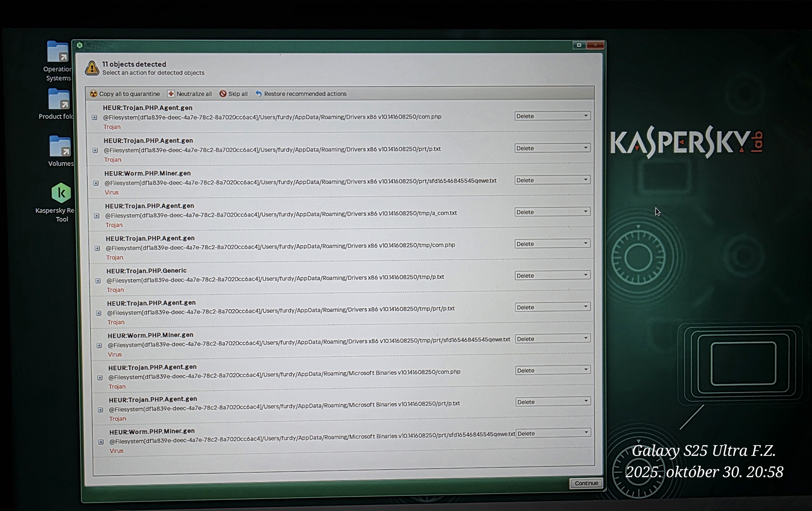Click the Restore recommended actions arrow icon

tap(259, 94)
